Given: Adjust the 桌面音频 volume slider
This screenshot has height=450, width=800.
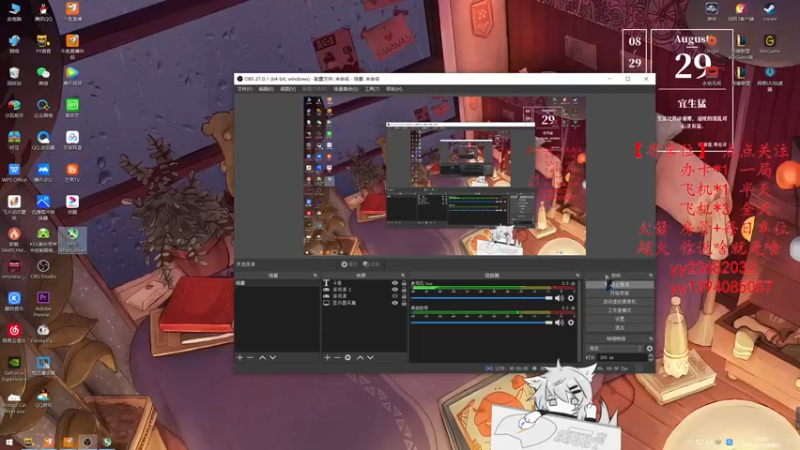Looking at the screenshot, I should (482, 322).
